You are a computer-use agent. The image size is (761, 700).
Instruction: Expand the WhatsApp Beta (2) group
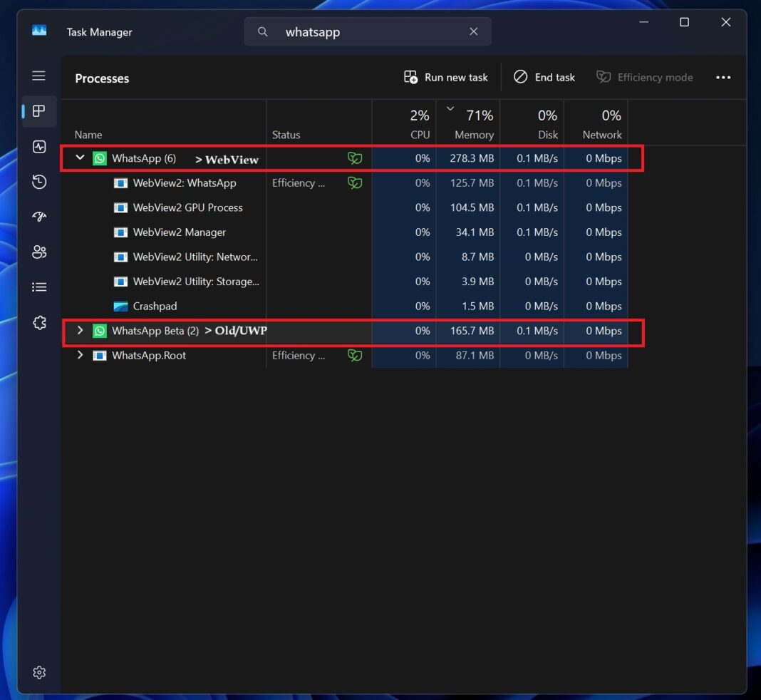pyautogui.click(x=80, y=330)
